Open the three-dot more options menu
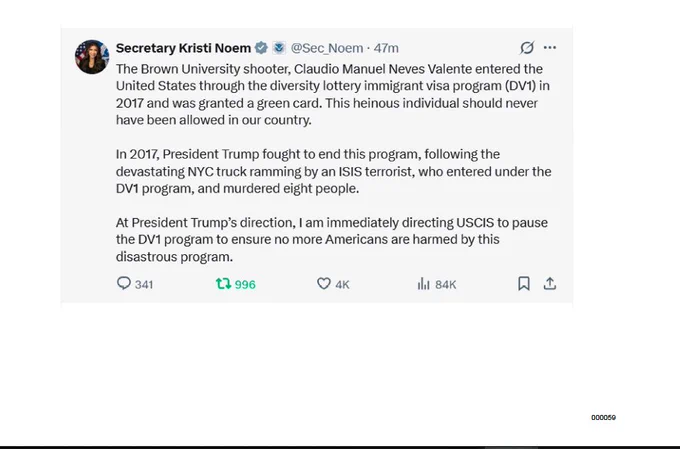The width and height of the screenshot is (680, 449). click(x=549, y=47)
